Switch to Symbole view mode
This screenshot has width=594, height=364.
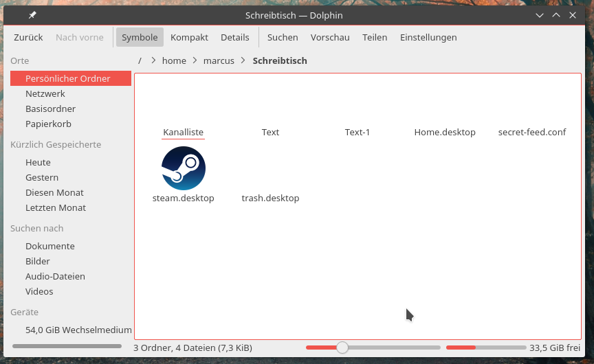(140, 38)
